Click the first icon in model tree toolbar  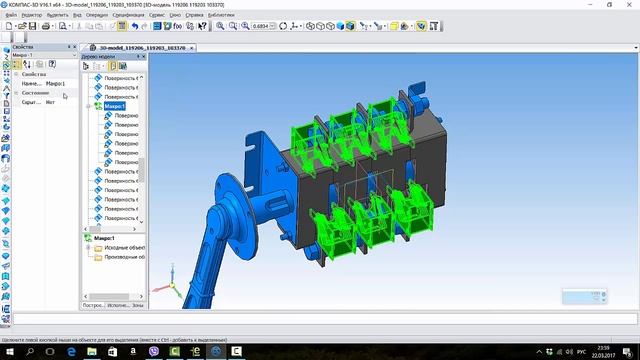tap(86, 66)
